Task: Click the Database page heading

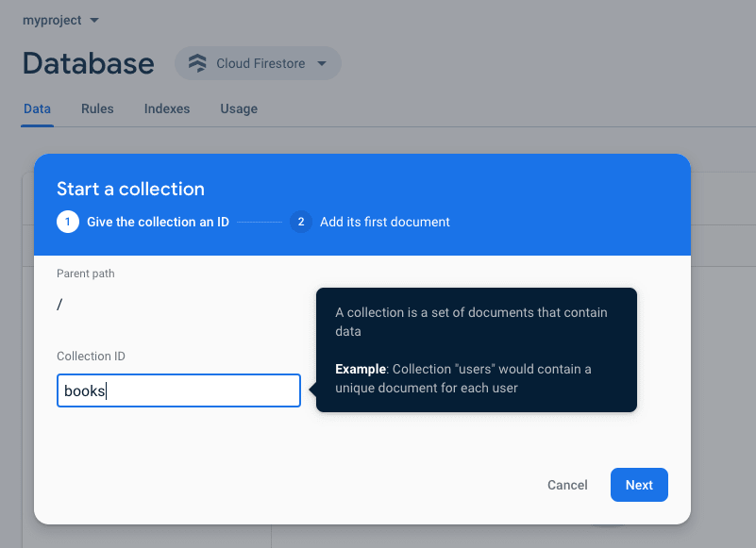Action: coord(88,63)
